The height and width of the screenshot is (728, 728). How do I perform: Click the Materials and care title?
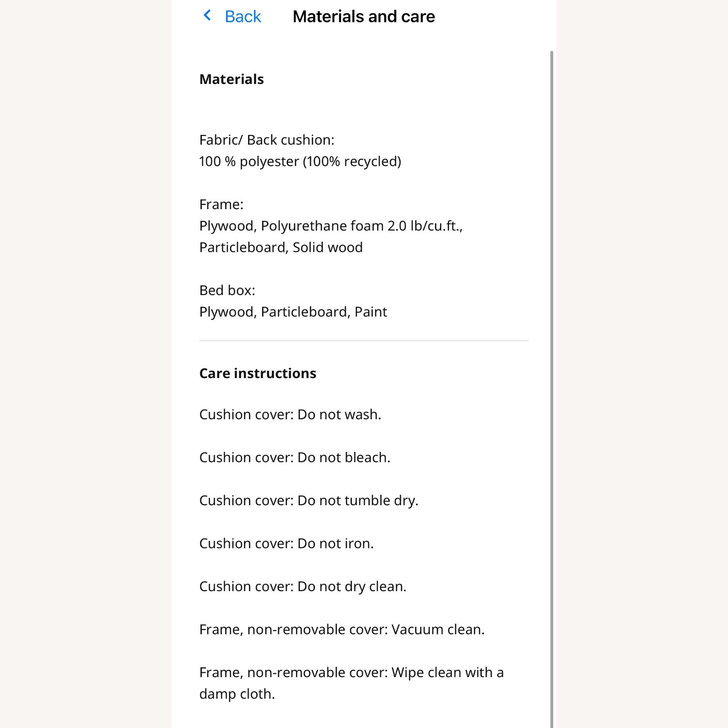(364, 17)
